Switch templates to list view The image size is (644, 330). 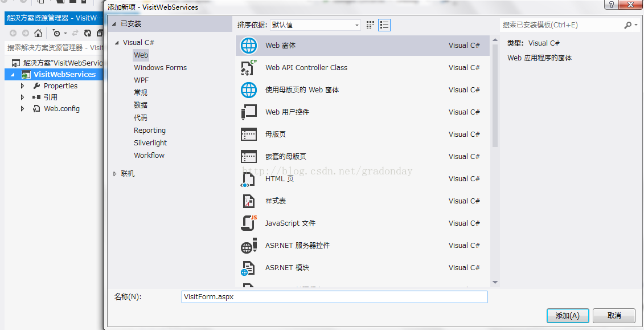pyautogui.click(x=384, y=25)
